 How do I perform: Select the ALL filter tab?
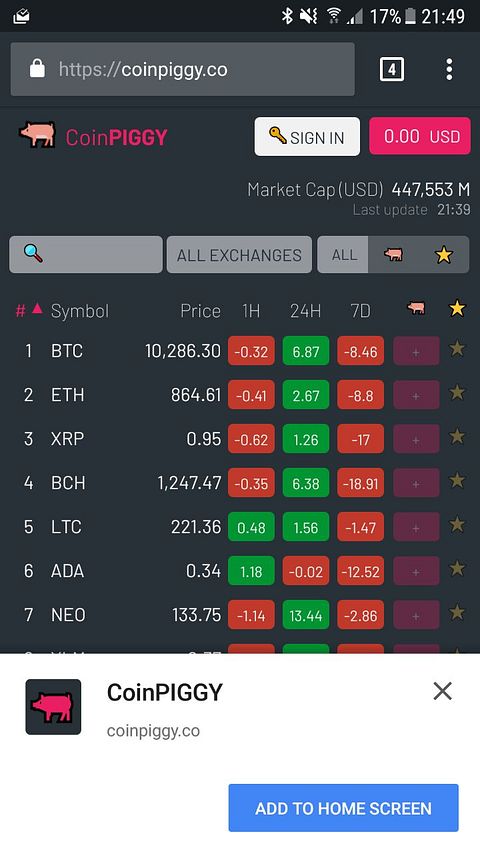pyautogui.click(x=344, y=255)
